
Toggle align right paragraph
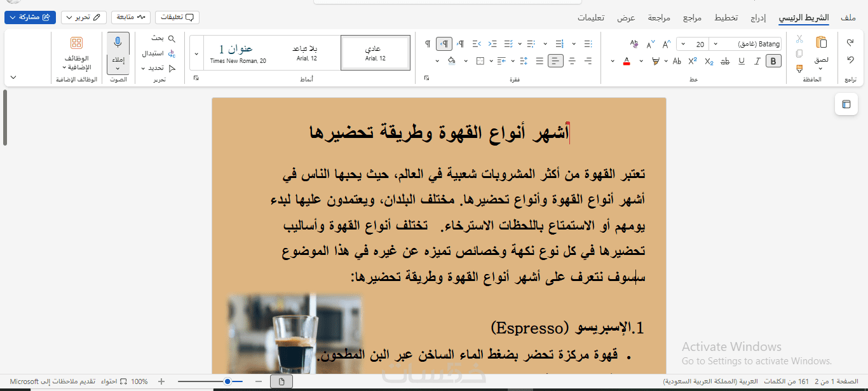pos(588,61)
